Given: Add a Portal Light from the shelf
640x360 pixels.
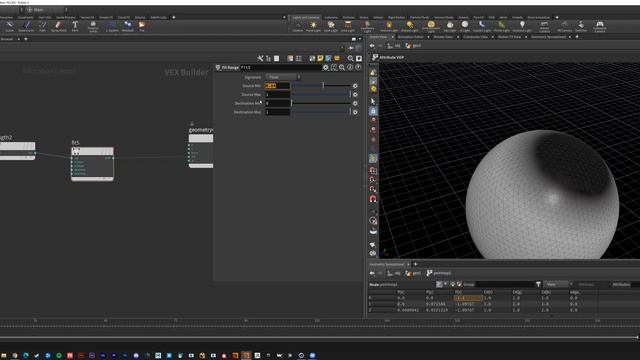Looking at the screenshot, I should click(x=501, y=27).
